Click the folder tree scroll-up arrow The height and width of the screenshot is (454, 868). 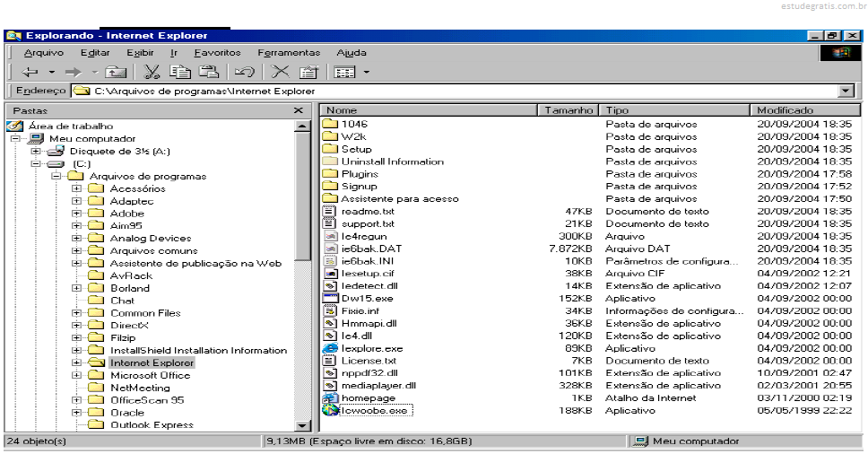click(x=302, y=127)
